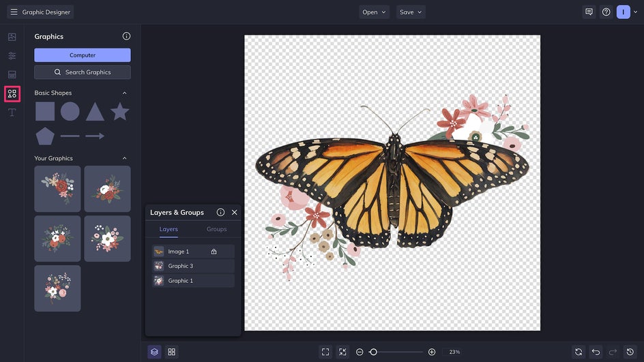
Task: Click the reset rotate-arrows icon
Action: 579,352
